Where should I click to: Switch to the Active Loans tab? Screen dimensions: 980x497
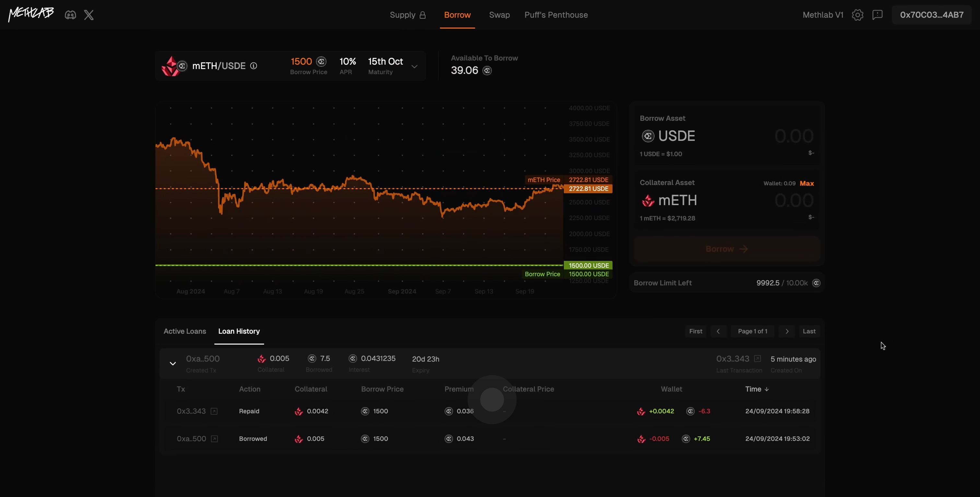[x=184, y=331]
